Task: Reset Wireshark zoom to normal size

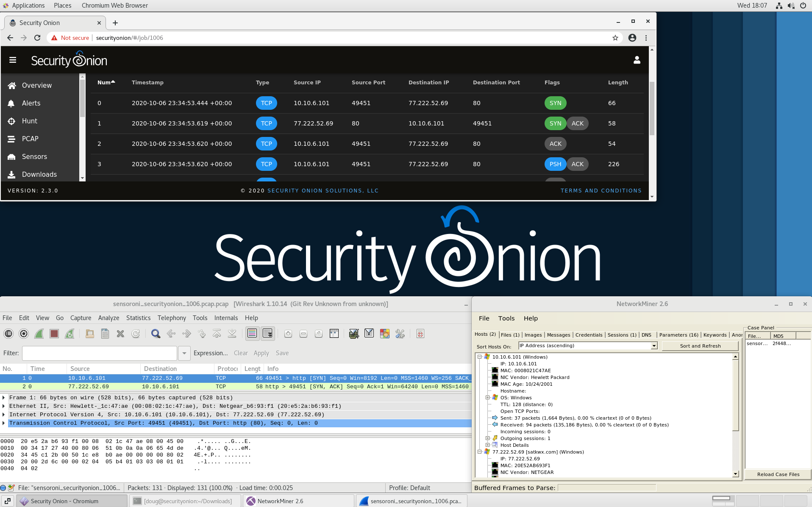Action: (319, 334)
